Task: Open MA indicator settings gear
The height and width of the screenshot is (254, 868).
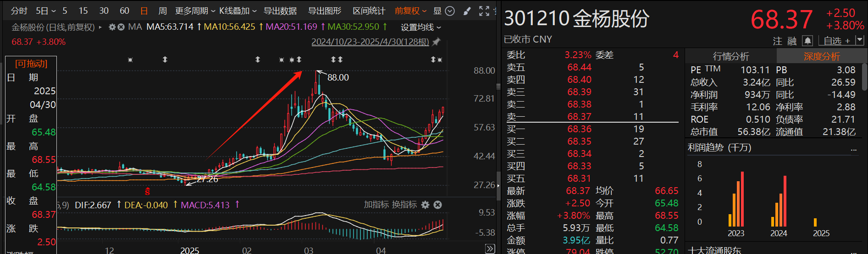Action: (x=112, y=27)
